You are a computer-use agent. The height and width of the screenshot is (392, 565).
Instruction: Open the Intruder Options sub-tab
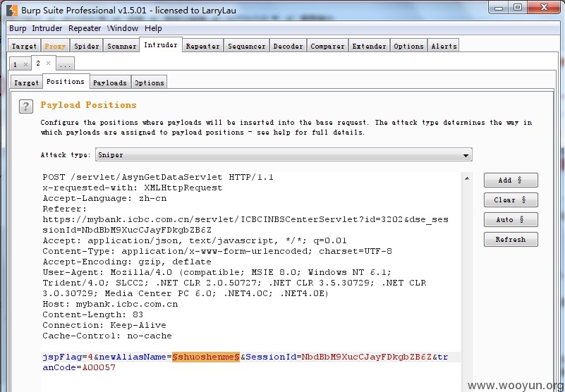(149, 82)
